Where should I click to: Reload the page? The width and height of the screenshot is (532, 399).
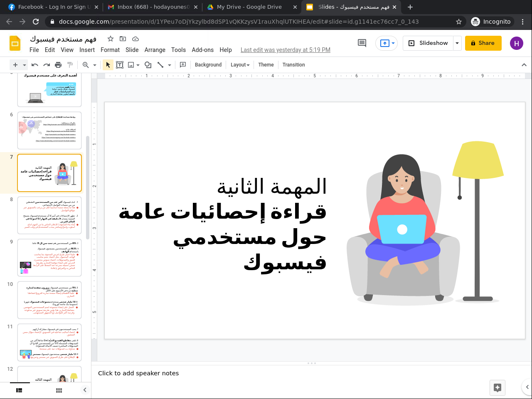point(36,22)
